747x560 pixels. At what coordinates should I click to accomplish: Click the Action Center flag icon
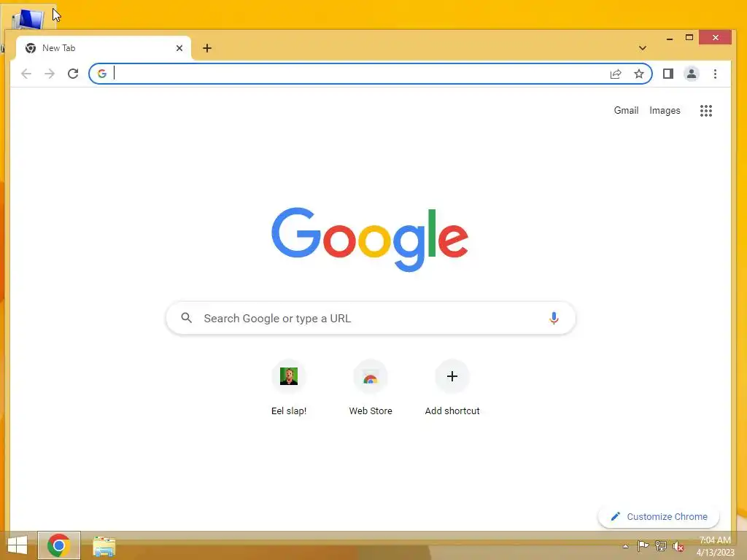click(x=643, y=546)
